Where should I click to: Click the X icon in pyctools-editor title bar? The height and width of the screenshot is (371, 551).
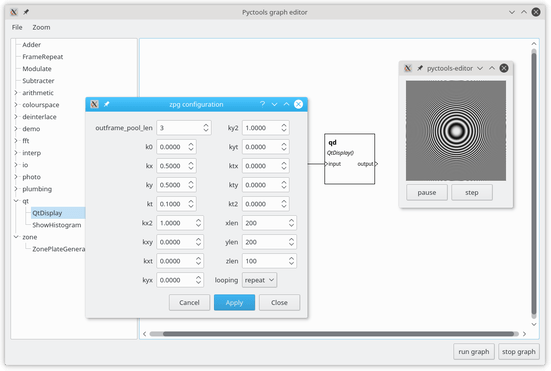[x=408, y=68]
